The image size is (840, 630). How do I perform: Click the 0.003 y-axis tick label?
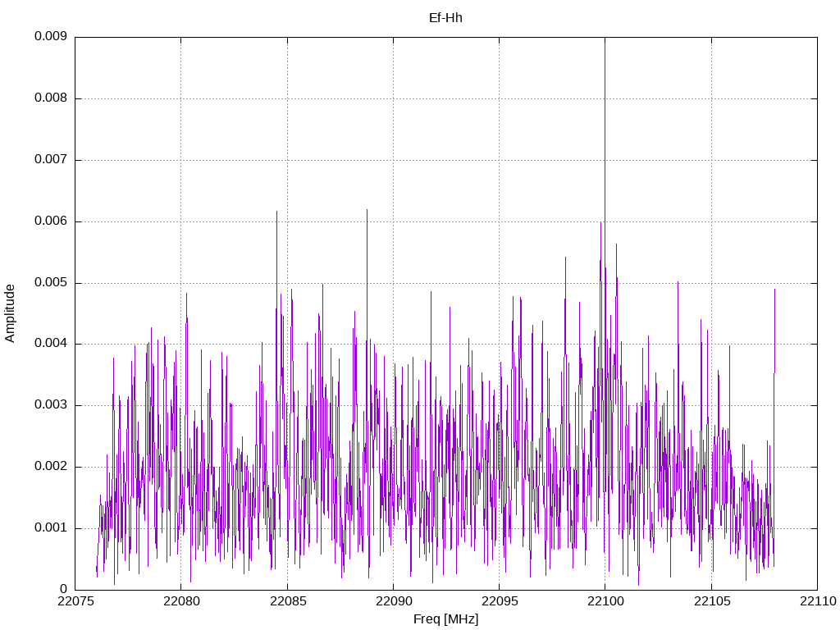click(50, 405)
